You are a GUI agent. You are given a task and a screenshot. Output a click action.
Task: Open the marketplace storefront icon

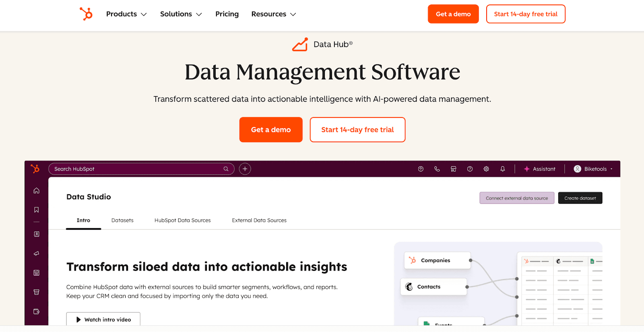click(454, 169)
